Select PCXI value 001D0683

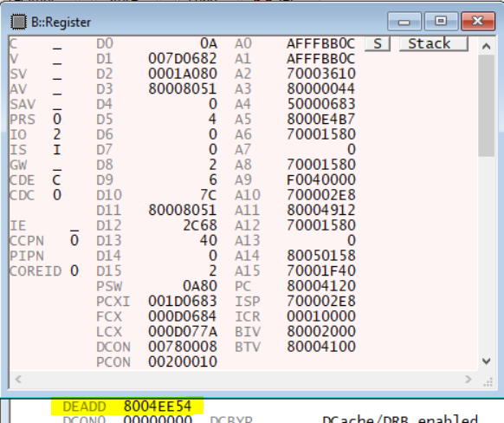183,301
